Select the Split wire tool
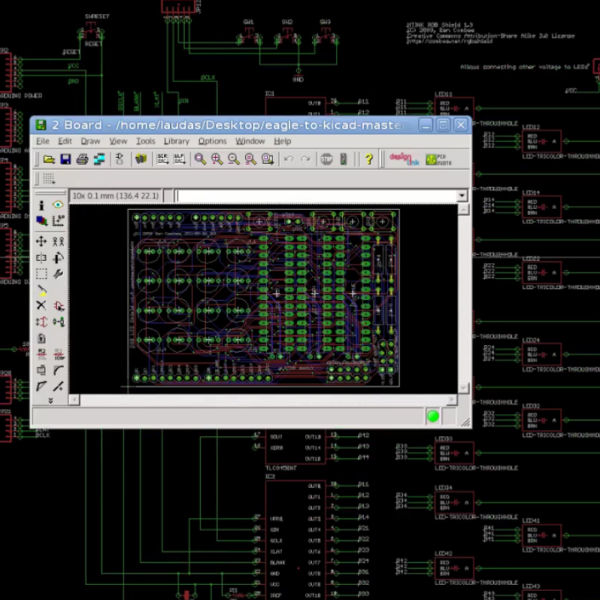Viewport: 600px width, 600px height. coord(41,386)
